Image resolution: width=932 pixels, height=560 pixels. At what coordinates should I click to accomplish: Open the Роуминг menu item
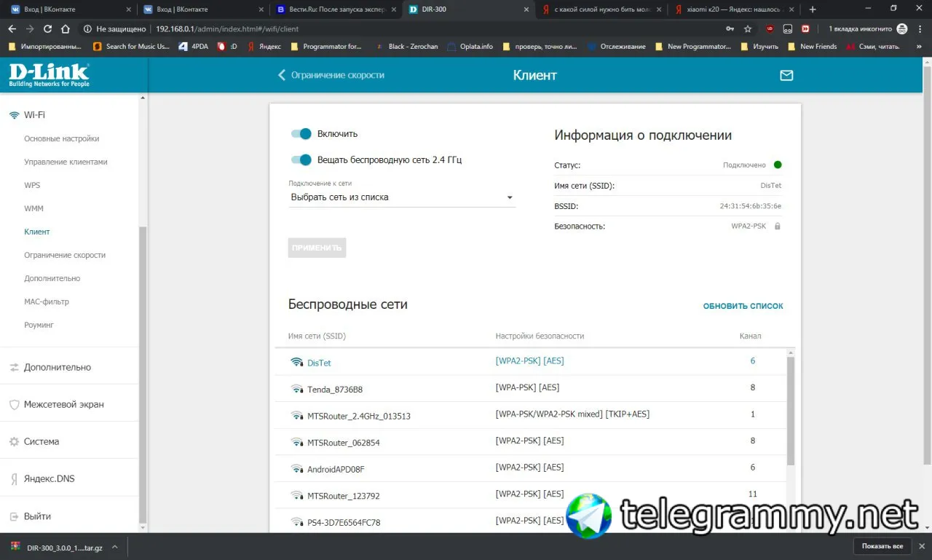pos(39,325)
